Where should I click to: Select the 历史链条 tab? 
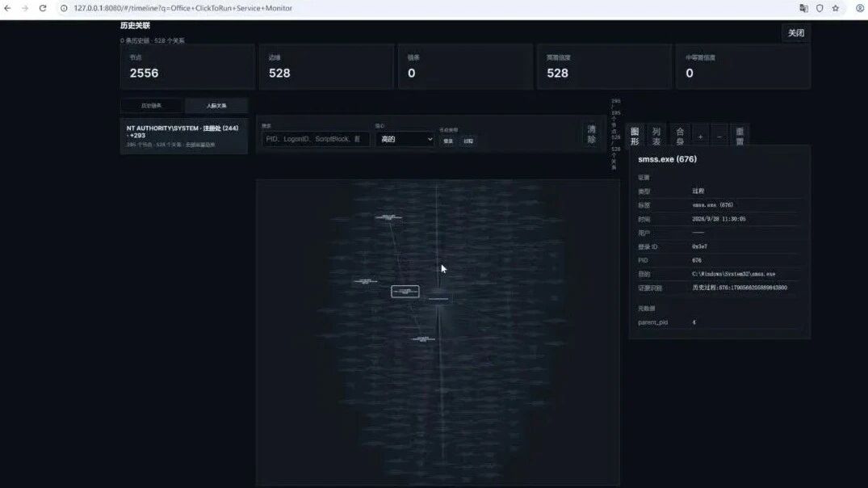[x=152, y=105]
